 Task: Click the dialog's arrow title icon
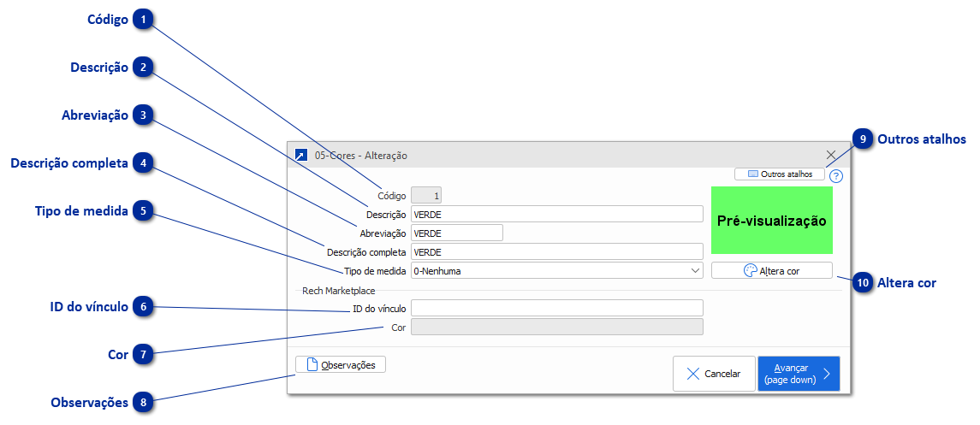coord(301,155)
